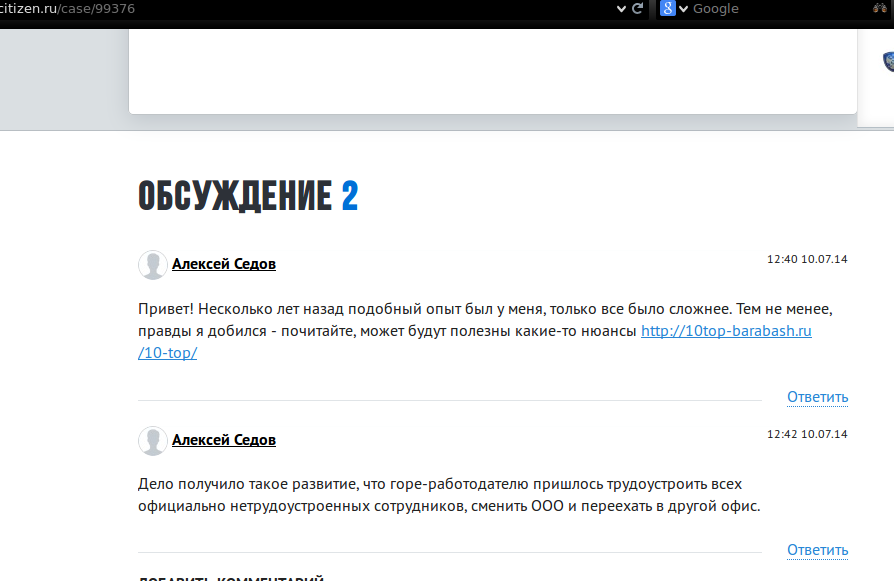Click the shield emblem at right edge
Screen dimensions: 894x581
coord(888,62)
